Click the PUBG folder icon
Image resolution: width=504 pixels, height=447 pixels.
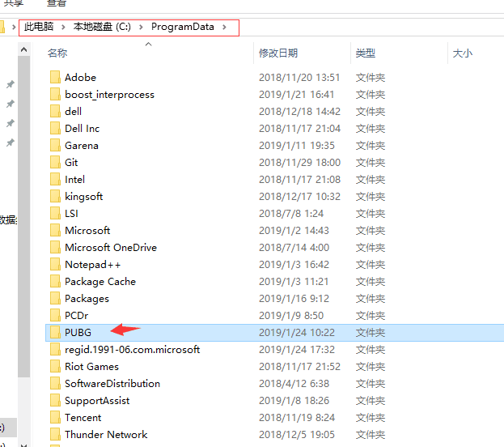coord(55,333)
